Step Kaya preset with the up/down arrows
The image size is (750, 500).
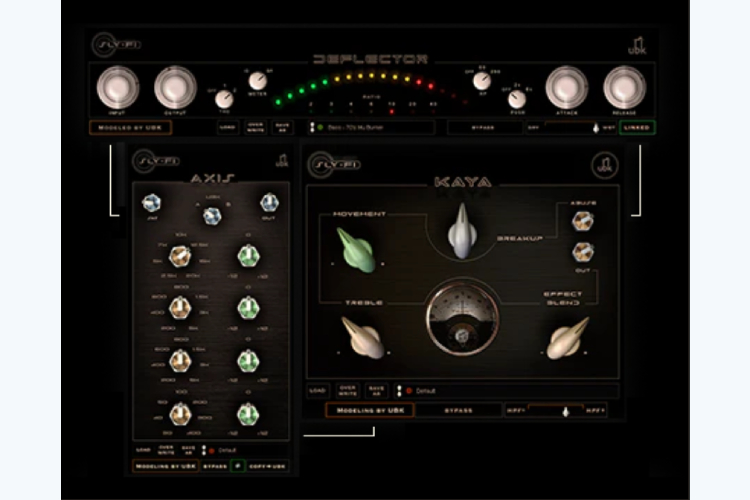click(399, 391)
